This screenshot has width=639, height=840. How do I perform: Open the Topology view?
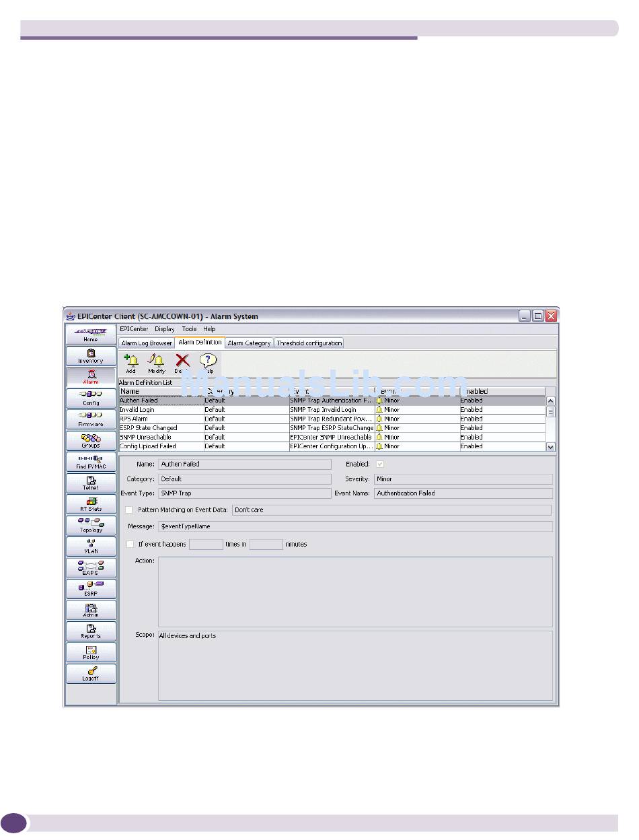tap(91, 525)
